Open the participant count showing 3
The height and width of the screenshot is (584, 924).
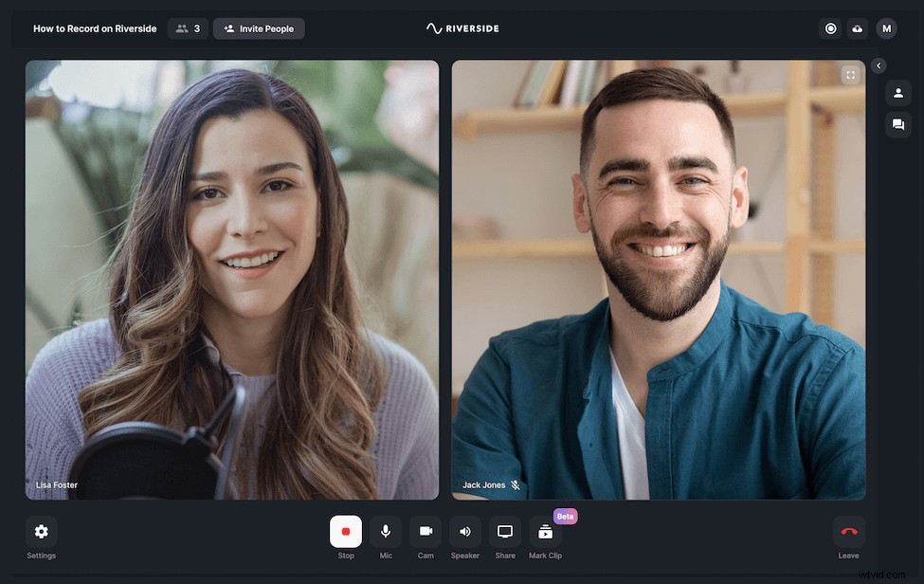click(187, 28)
